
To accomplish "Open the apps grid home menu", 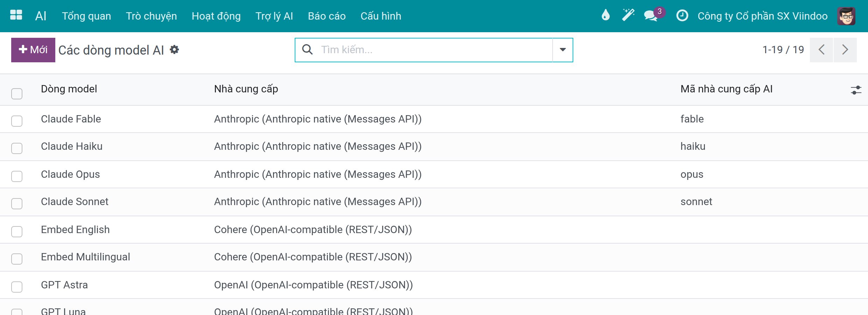I will pyautogui.click(x=16, y=15).
